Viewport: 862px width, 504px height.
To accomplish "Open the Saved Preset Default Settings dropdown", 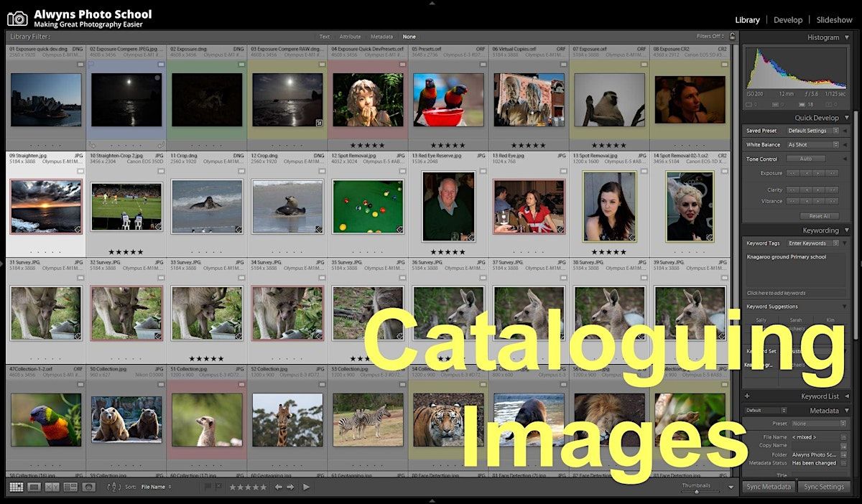I will pyautogui.click(x=812, y=131).
